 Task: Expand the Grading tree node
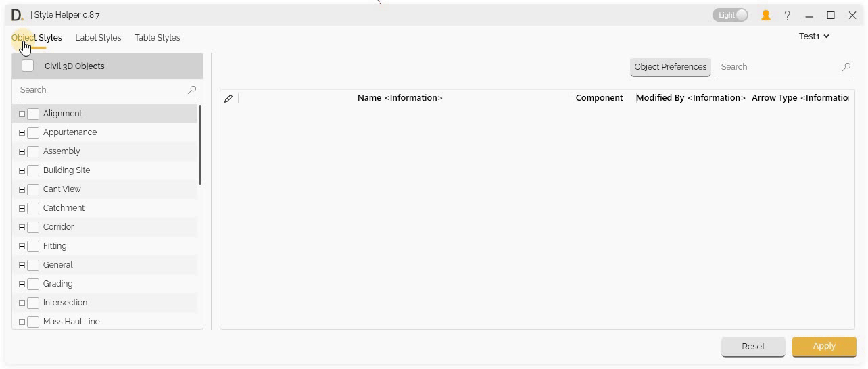22,284
